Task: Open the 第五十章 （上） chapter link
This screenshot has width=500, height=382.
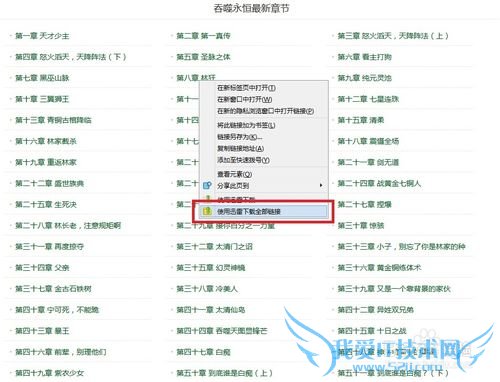Action: (224, 373)
